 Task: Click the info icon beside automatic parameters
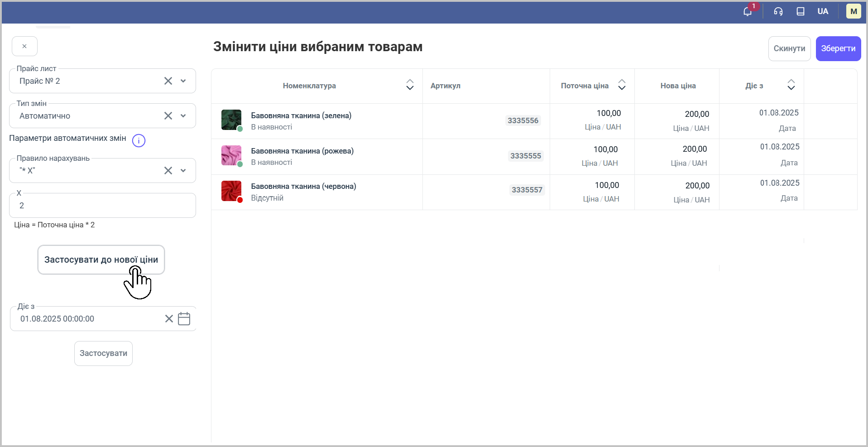[x=139, y=140]
